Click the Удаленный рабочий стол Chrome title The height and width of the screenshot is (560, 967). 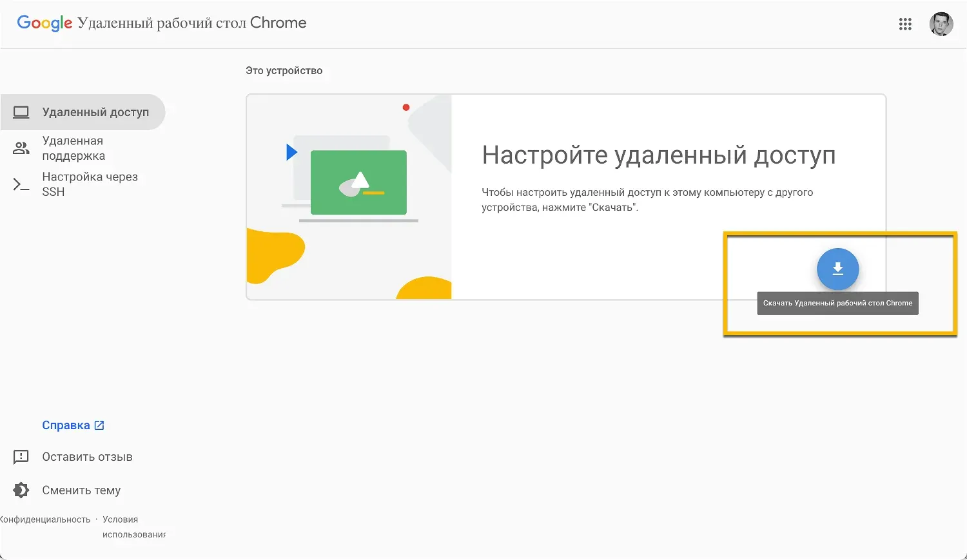[x=192, y=23]
